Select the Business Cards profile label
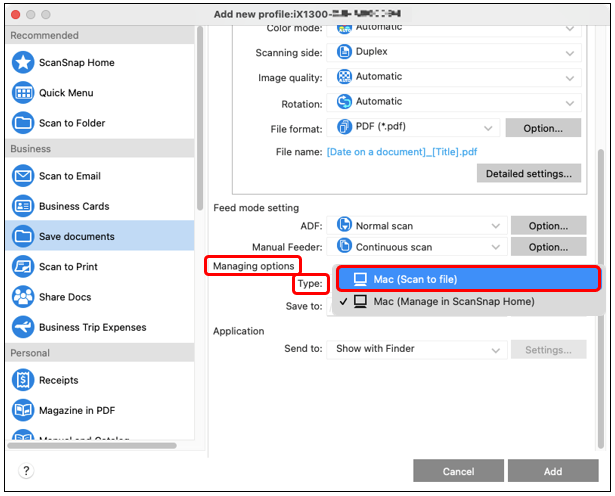The width and height of the screenshot is (615, 496). tap(74, 206)
